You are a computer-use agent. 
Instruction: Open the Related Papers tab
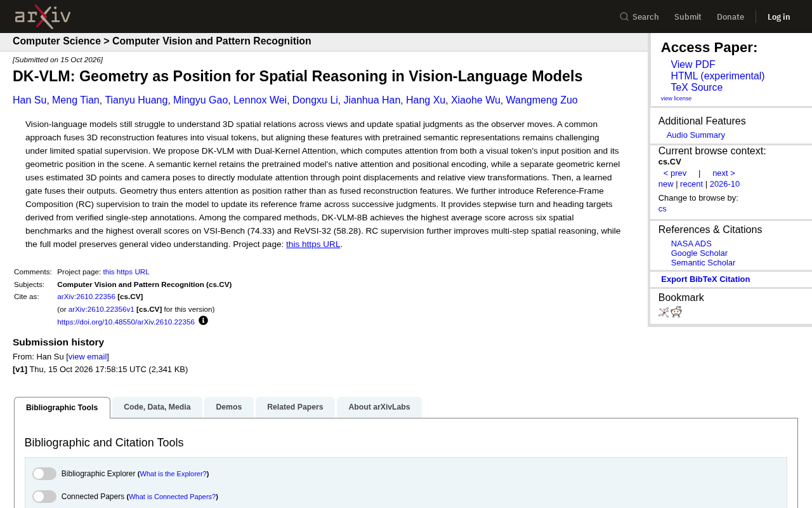295,407
